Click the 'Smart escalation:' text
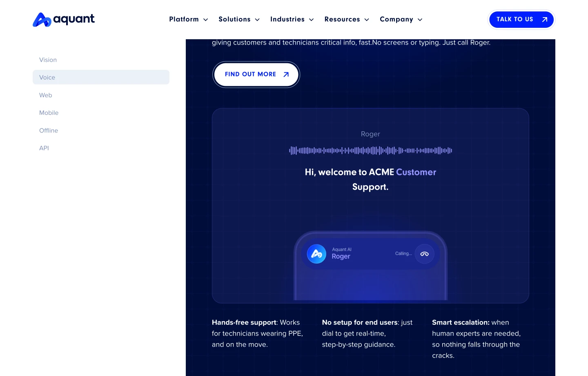 click(461, 322)
